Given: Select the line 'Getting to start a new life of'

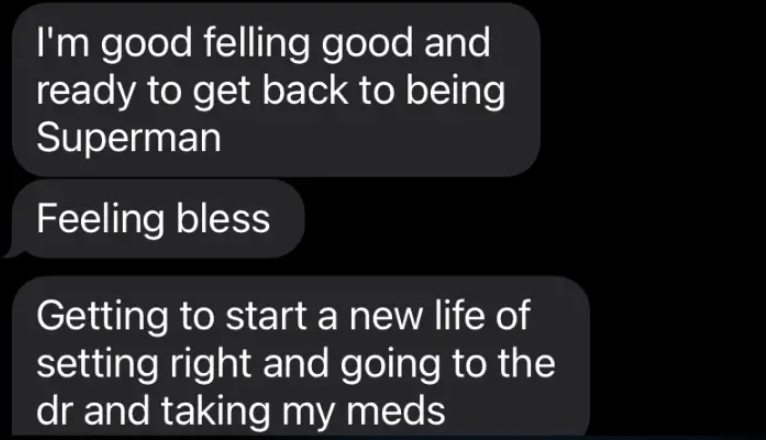Looking at the screenshot, I should point(283,317).
